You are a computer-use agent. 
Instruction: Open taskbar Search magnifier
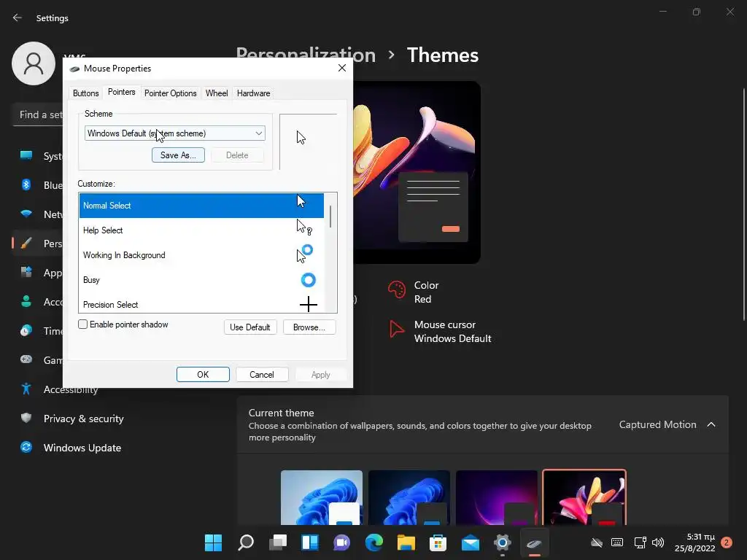[246, 542]
